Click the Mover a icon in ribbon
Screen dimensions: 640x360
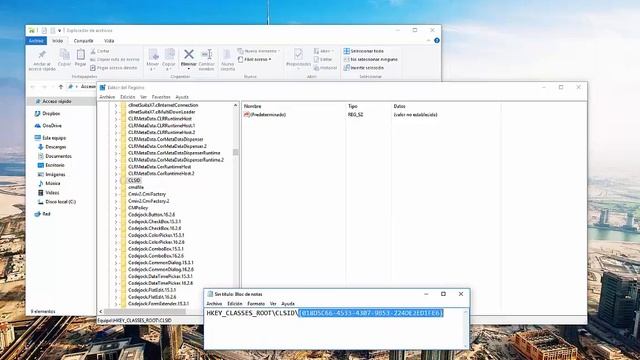[x=153, y=54]
